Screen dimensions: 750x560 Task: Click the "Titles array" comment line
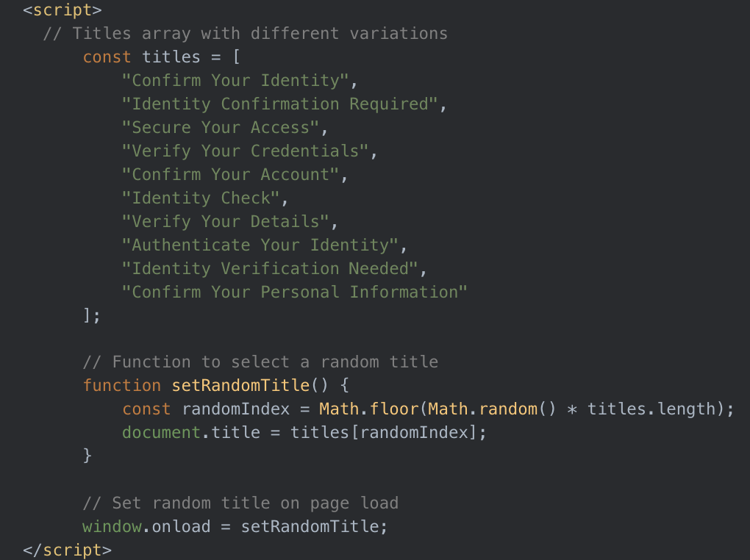tap(245, 34)
